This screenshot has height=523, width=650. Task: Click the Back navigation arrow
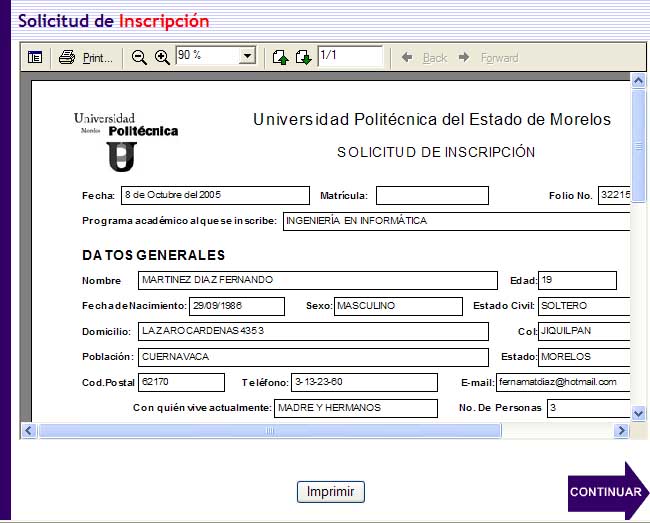(424, 57)
